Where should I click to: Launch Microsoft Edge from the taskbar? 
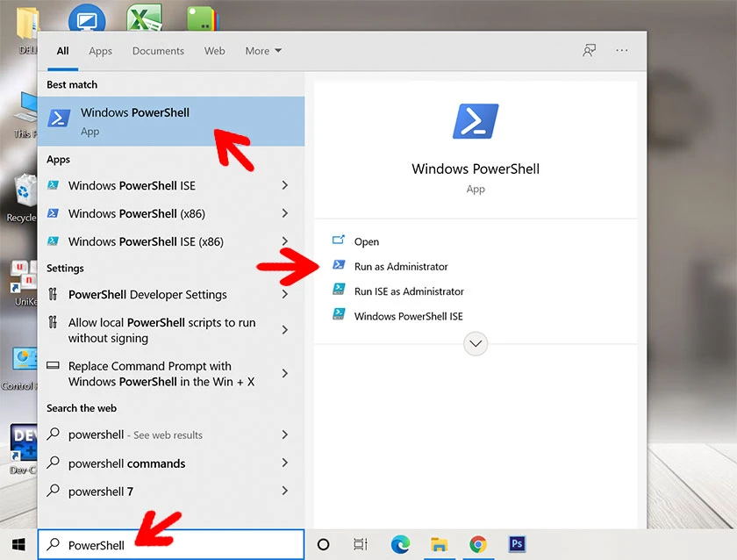[x=400, y=544]
